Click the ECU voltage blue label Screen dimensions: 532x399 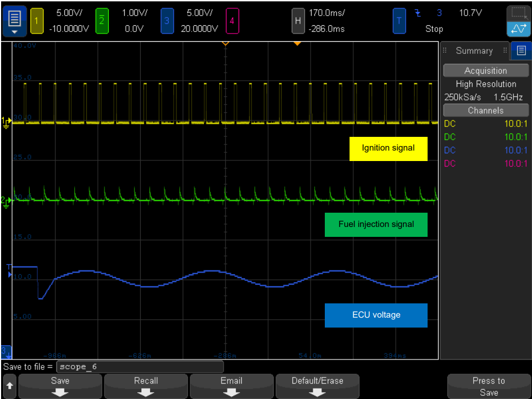click(x=376, y=315)
